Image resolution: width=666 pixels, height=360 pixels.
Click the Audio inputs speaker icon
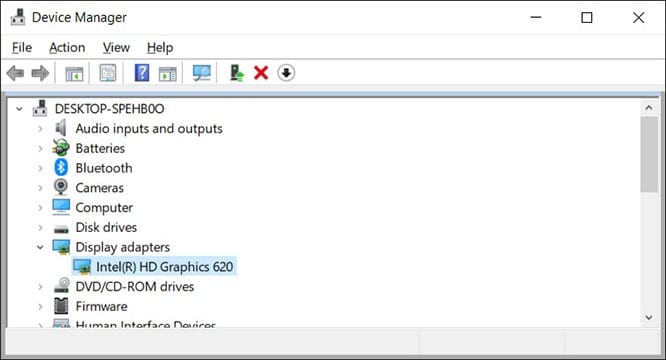pos(61,128)
